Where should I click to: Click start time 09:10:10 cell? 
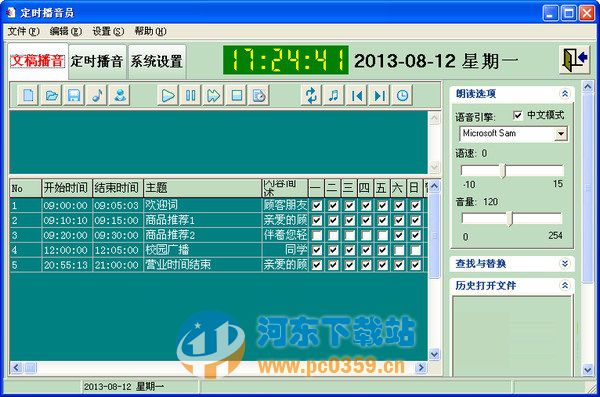(x=67, y=221)
